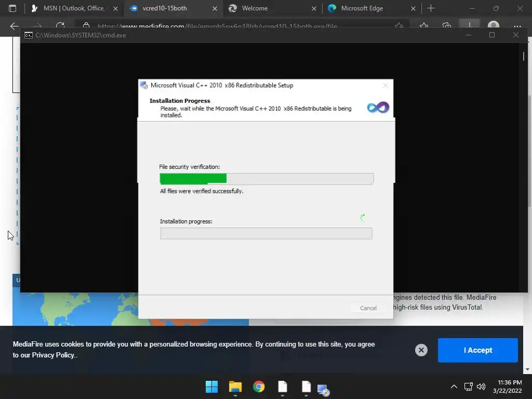Minimize the cmd.exe window
532x399 pixels.
pyautogui.click(x=469, y=35)
